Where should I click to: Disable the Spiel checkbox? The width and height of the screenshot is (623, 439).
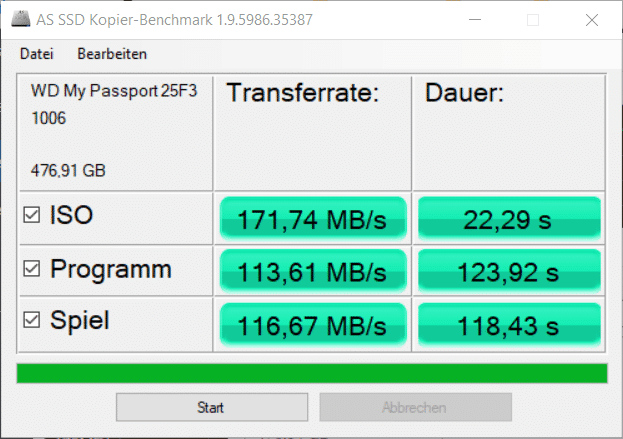tap(32, 321)
